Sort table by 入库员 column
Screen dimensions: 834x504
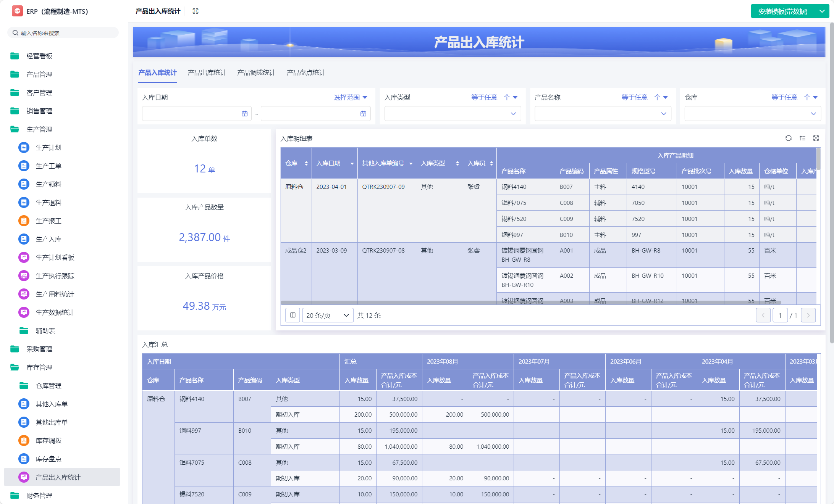(491, 163)
